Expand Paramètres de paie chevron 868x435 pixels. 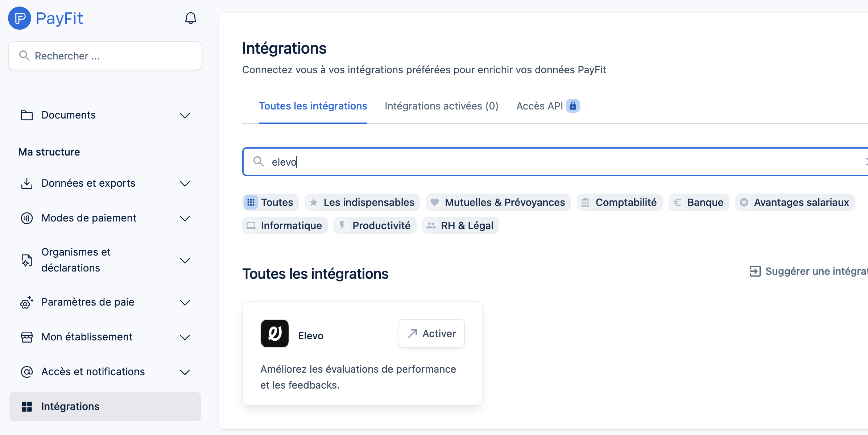tap(185, 303)
